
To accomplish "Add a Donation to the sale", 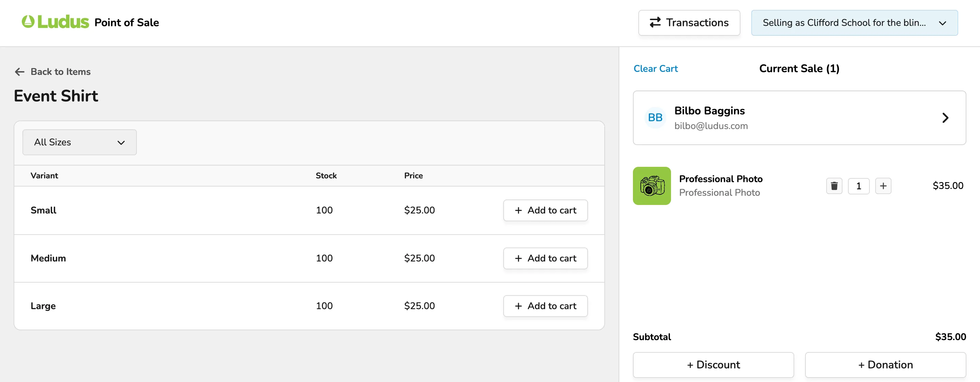I will click(x=885, y=365).
